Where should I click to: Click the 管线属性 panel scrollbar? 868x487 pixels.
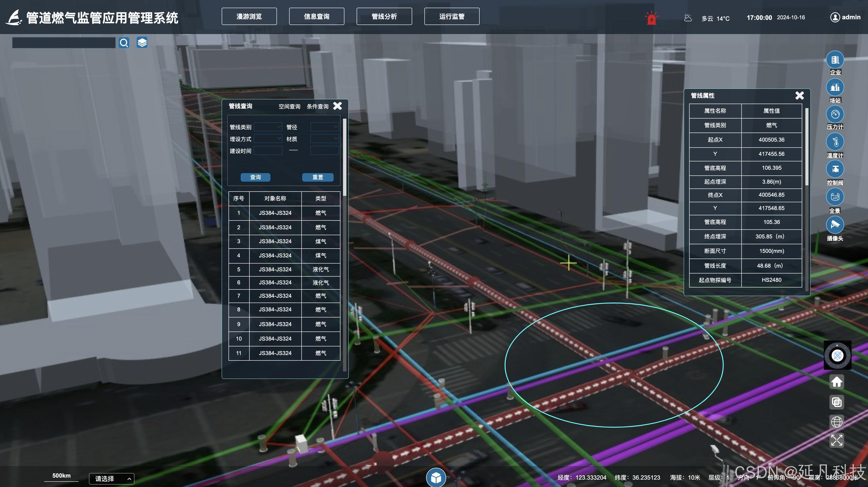pos(807,147)
